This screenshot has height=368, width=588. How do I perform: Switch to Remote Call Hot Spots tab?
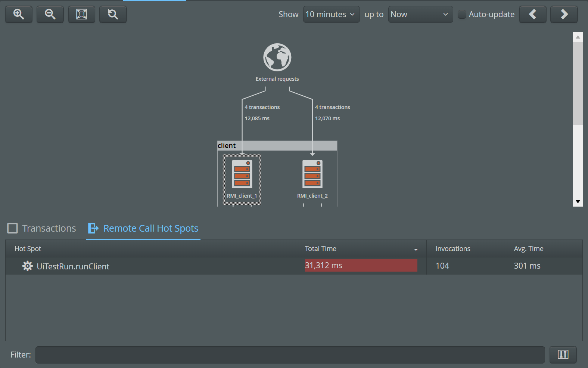(x=143, y=228)
